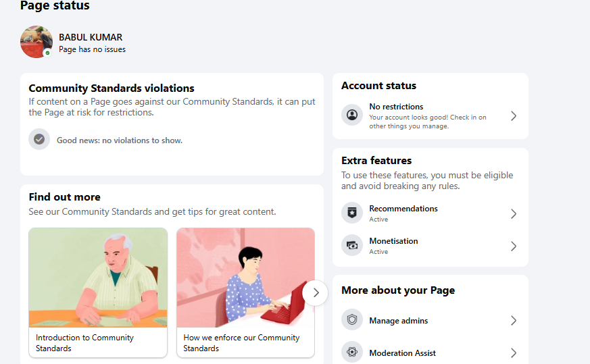Click the account status person icon
This screenshot has width=590, height=364.
point(352,115)
